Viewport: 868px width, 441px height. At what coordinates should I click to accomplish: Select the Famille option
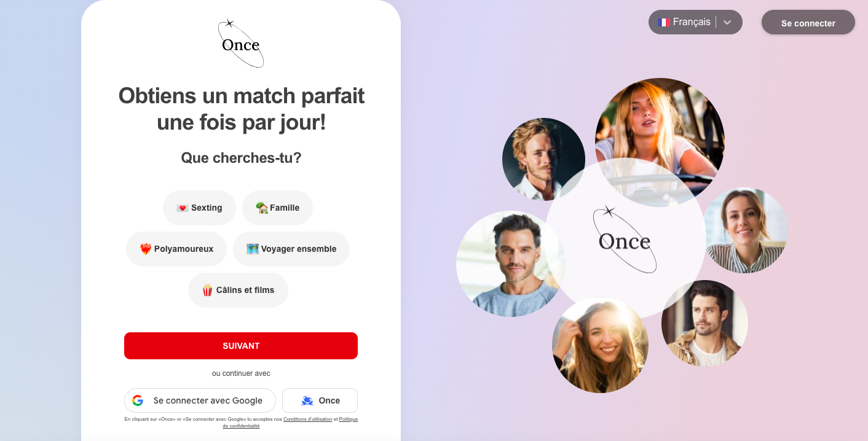277,208
